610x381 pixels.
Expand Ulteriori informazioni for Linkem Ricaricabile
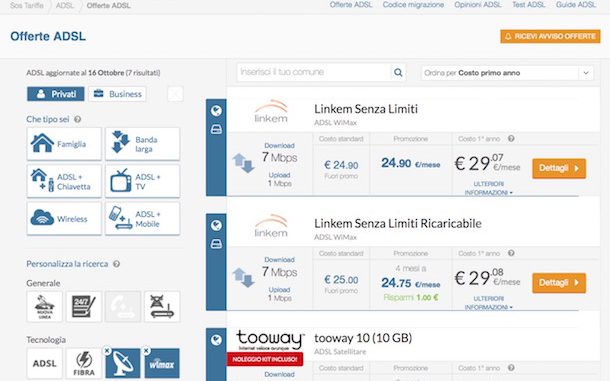[489, 303]
